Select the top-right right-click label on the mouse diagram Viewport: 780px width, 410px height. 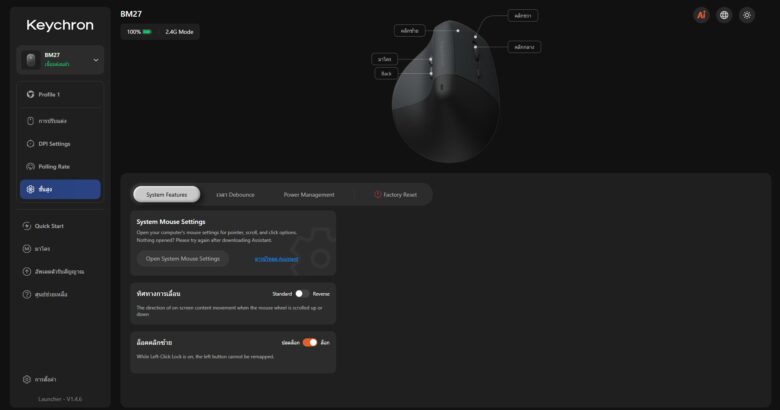point(522,16)
